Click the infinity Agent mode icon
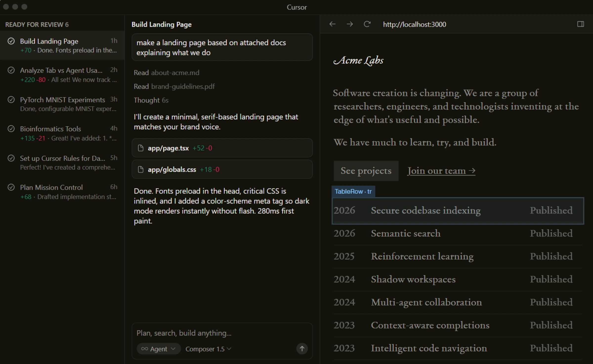This screenshot has height=364, width=593. coord(145,349)
